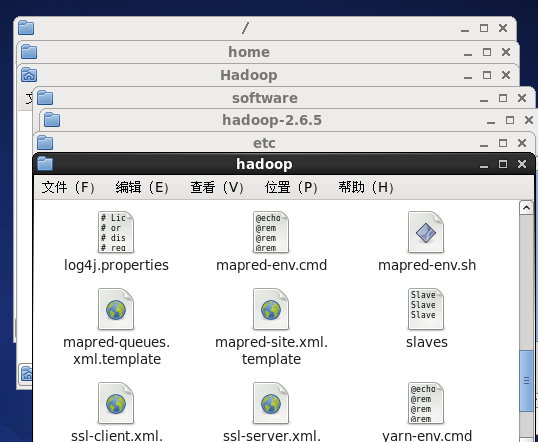The height and width of the screenshot is (442, 538).
Task: Click the blue vertical scrollbar thumb
Action: click(x=526, y=381)
